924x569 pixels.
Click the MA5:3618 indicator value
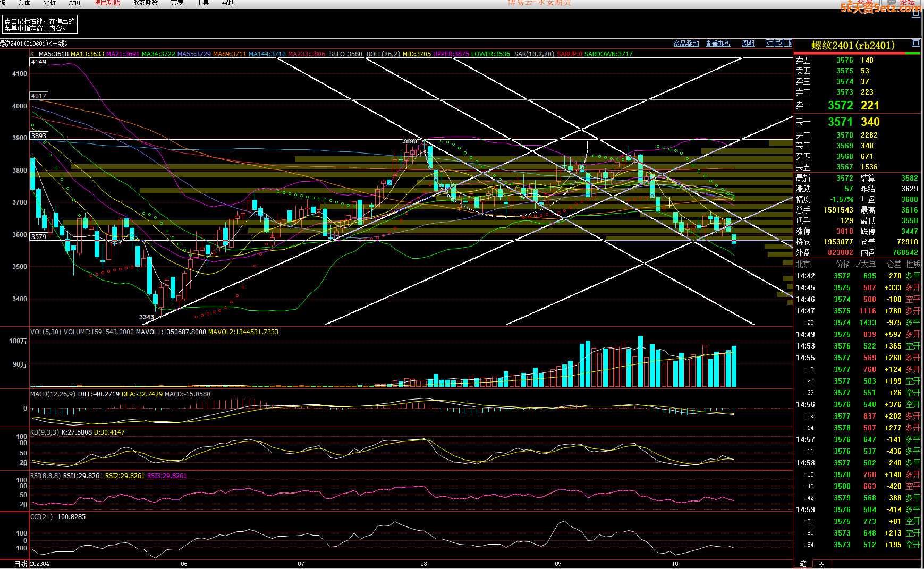pos(53,54)
